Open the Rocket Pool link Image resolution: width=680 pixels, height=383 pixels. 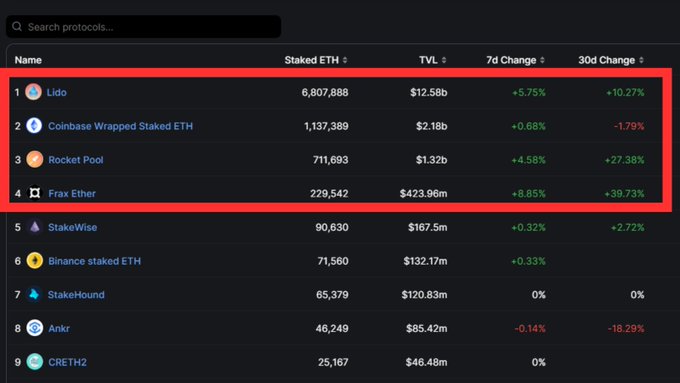[x=76, y=160]
